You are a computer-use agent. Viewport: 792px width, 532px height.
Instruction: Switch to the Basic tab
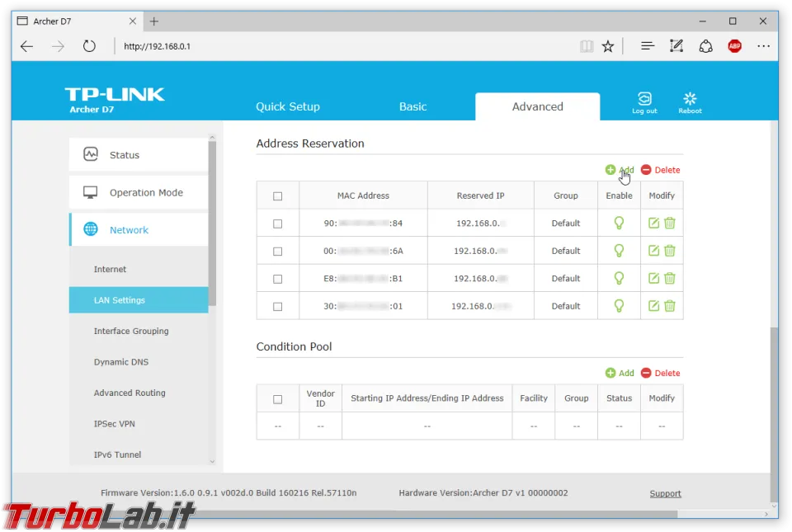coord(412,106)
